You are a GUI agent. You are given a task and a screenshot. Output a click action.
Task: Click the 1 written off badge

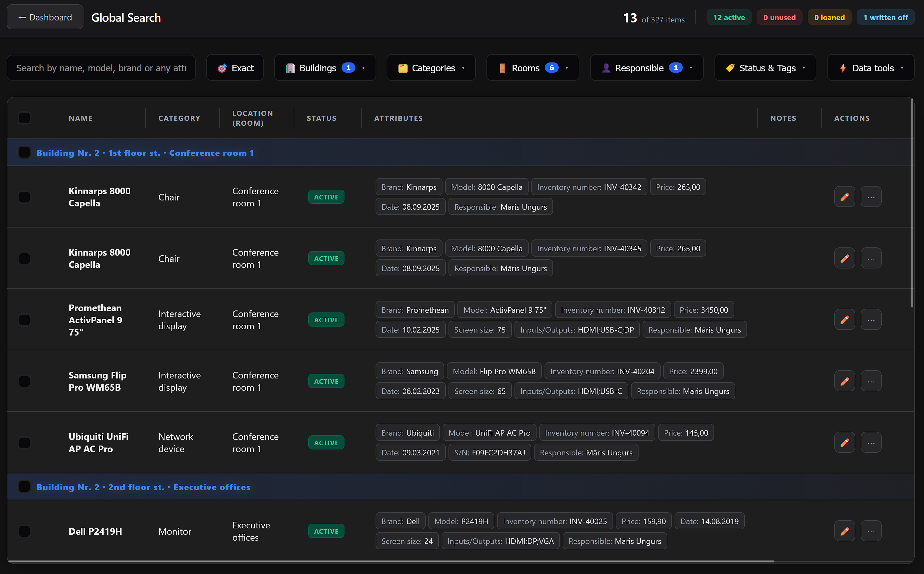pos(885,18)
